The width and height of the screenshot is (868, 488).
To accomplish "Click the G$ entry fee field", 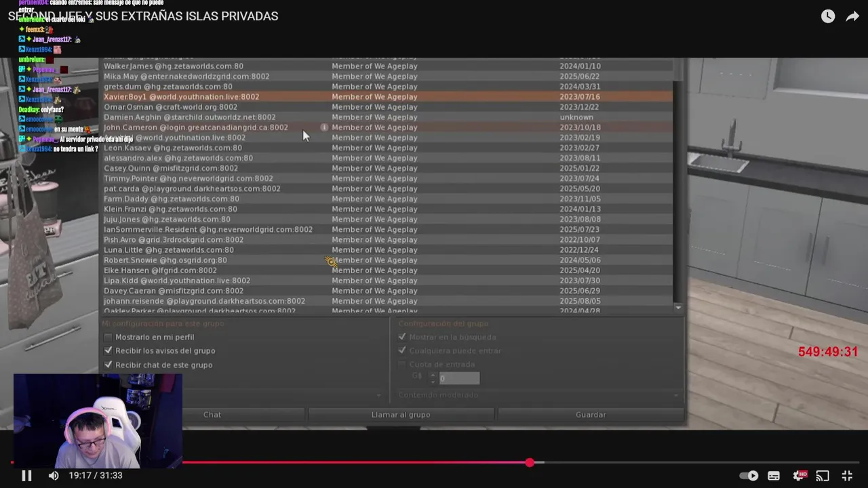I will 459,378.
